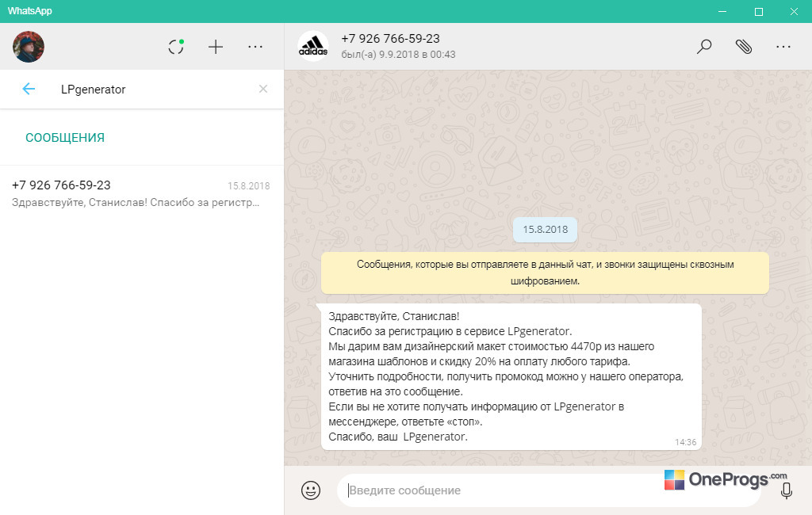The width and height of the screenshot is (812, 515).
Task: Click the 14:36 message timestamp
Action: [x=685, y=442]
